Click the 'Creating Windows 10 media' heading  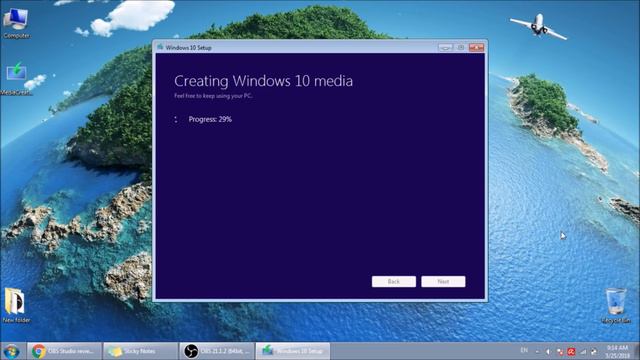(x=263, y=81)
